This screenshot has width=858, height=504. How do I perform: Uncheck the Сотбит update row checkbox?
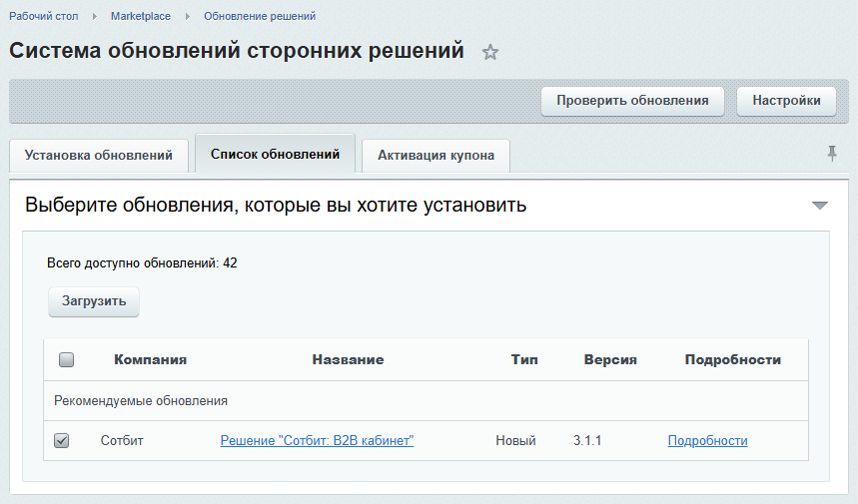click(61, 440)
